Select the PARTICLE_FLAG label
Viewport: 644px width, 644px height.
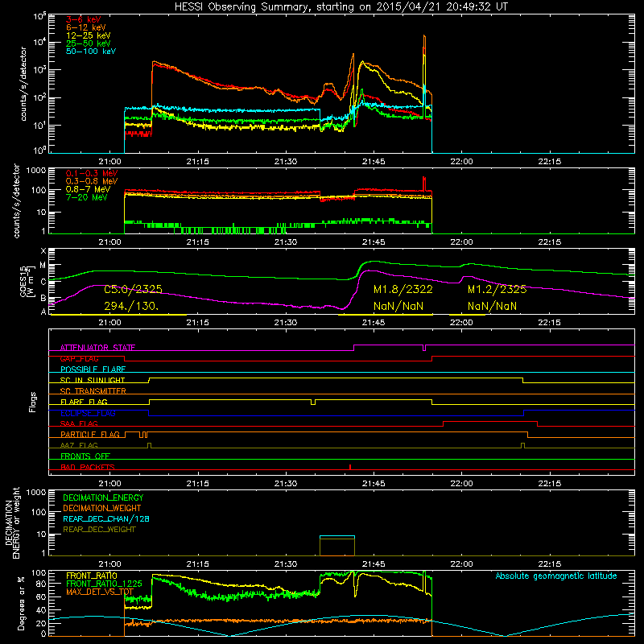tap(90, 435)
